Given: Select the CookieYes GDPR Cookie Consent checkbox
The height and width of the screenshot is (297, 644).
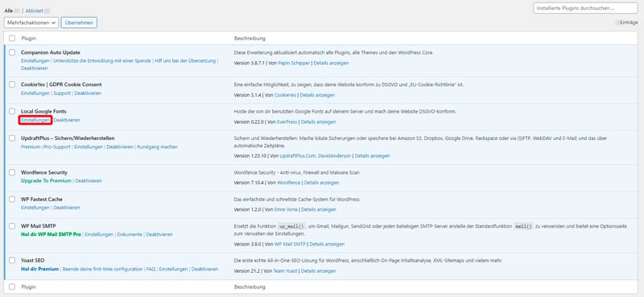Looking at the screenshot, I should [12, 85].
